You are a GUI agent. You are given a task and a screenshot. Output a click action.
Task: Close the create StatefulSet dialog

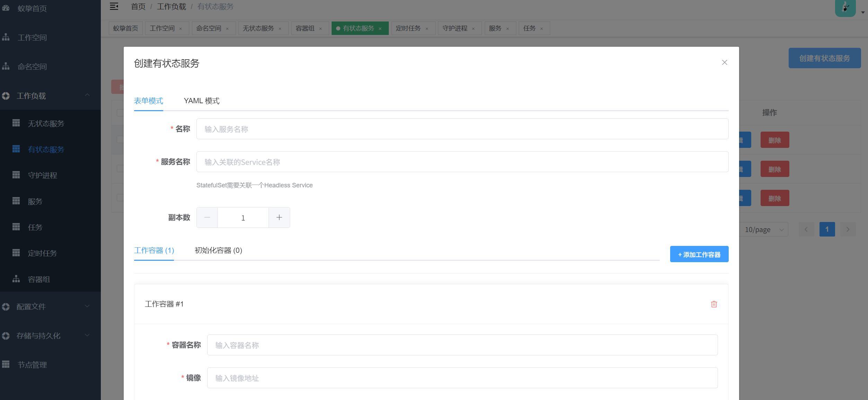pos(724,62)
